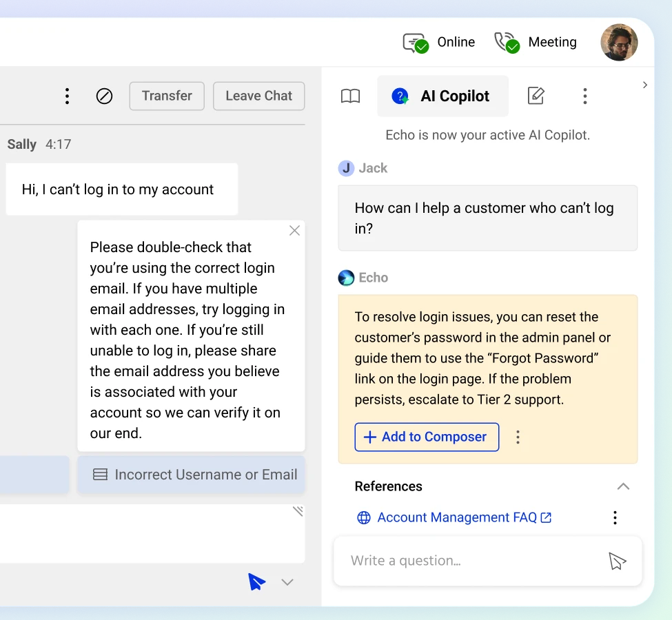
Task: Collapse the right side panel chevron
Action: [x=645, y=85]
